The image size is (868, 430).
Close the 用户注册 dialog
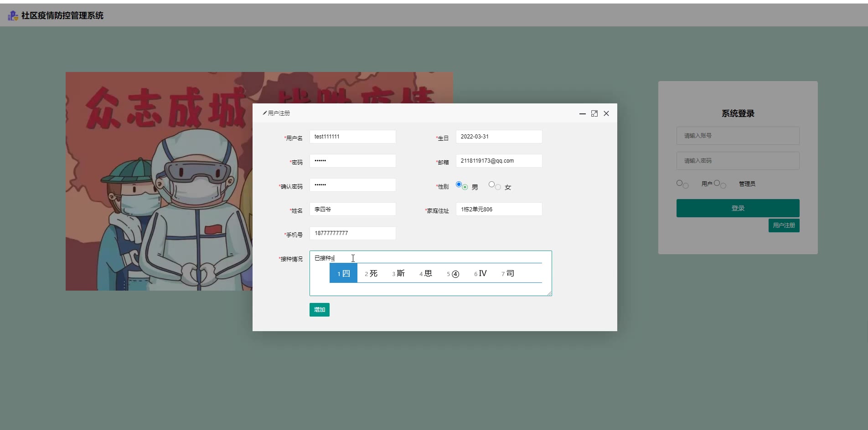pyautogui.click(x=606, y=113)
